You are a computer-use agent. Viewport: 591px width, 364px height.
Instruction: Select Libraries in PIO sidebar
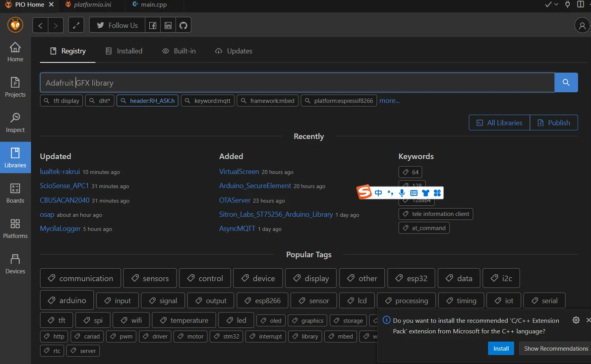pos(15,158)
